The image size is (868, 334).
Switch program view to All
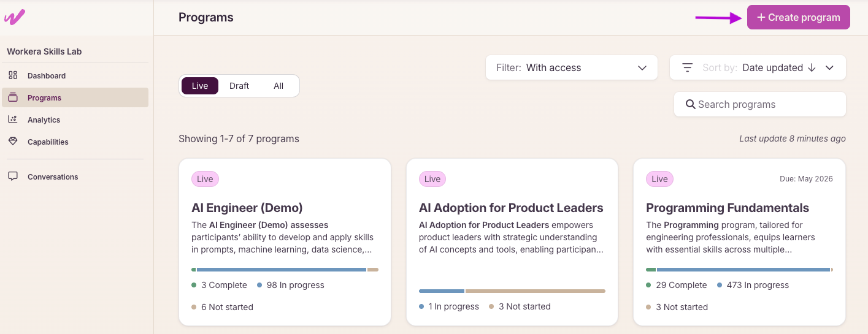[278, 86]
